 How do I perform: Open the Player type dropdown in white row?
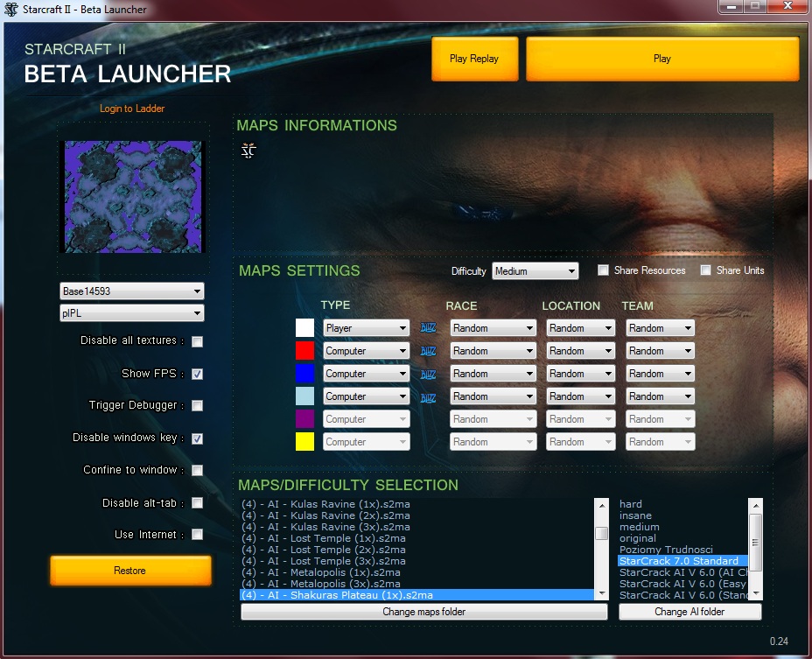[366, 328]
